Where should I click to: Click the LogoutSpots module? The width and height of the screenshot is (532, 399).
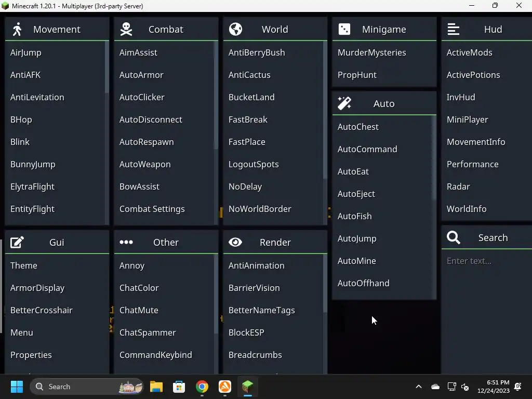[273, 164]
